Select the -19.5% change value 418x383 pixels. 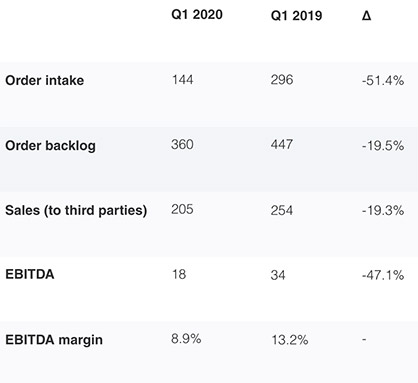click(x=383, y=146)
